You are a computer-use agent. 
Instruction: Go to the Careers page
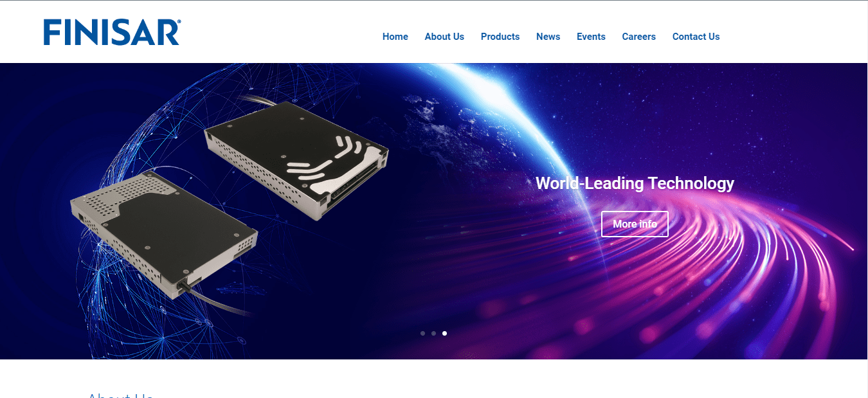coord(638,37)
